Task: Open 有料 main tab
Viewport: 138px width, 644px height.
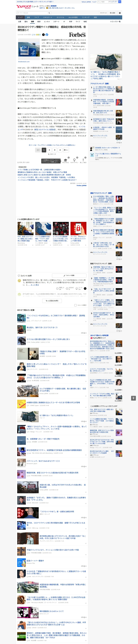Action: (x=95, y=17)
